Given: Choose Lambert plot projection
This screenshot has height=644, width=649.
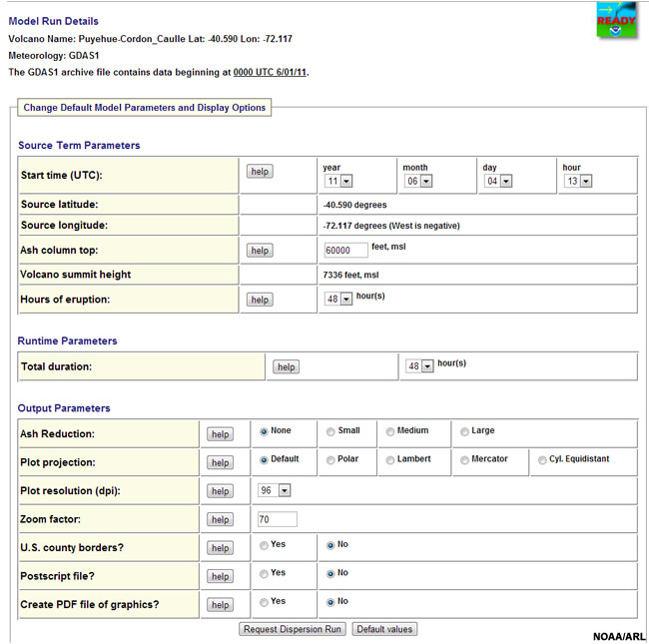Looking at the screenshot, I should (389, 460).
